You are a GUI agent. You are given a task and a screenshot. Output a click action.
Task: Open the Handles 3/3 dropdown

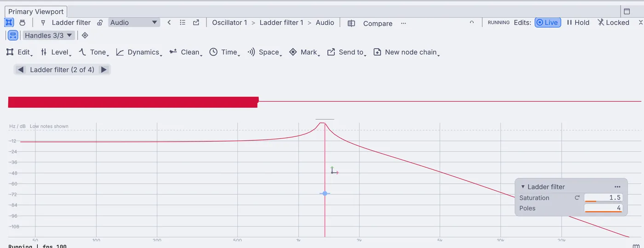49,35
